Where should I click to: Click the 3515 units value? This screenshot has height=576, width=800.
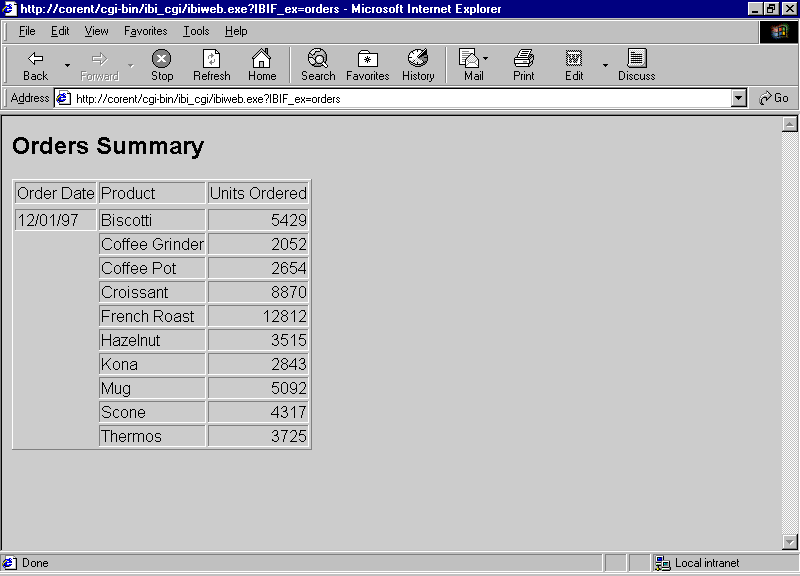pyautogui.click(x=289, y=340)
